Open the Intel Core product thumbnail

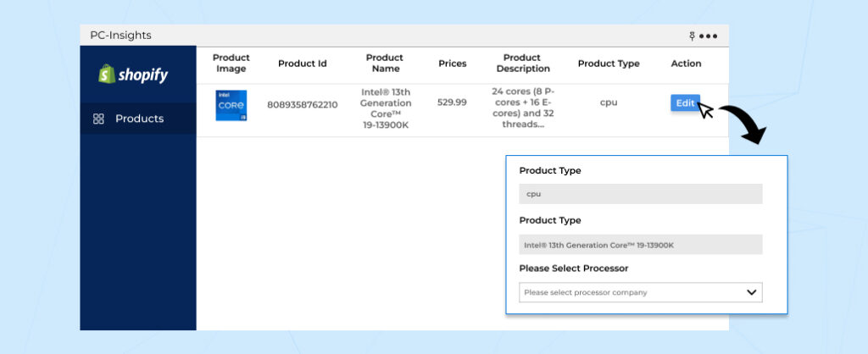tap(231, 105)
